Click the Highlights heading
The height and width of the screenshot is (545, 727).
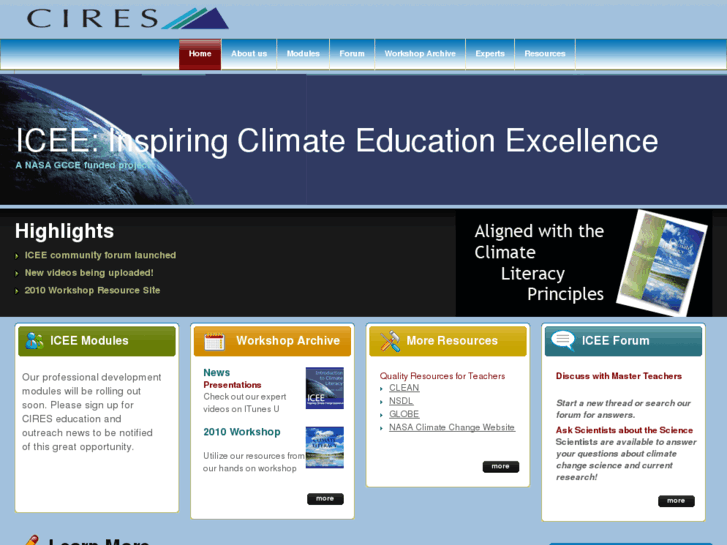pos(64,231)
